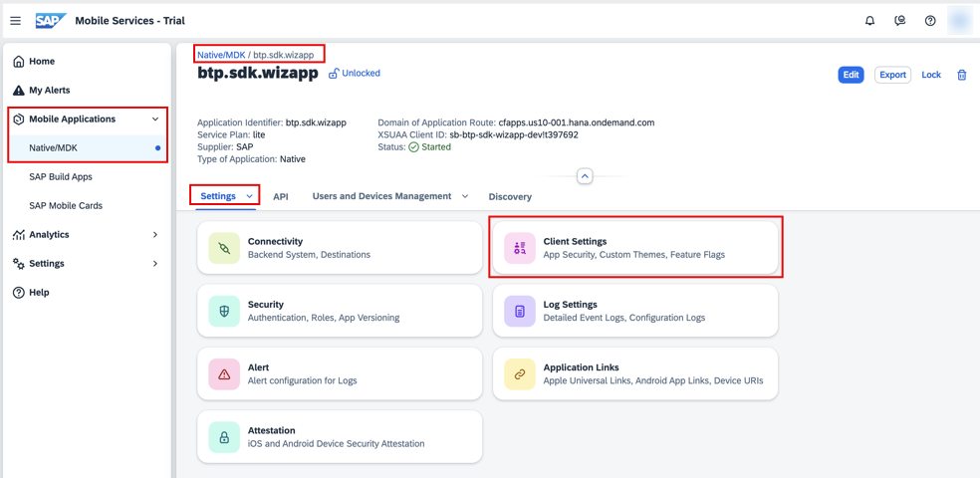The image size is (980, 478).
Task: Click the Application Links chain icon
Action: 520,373
